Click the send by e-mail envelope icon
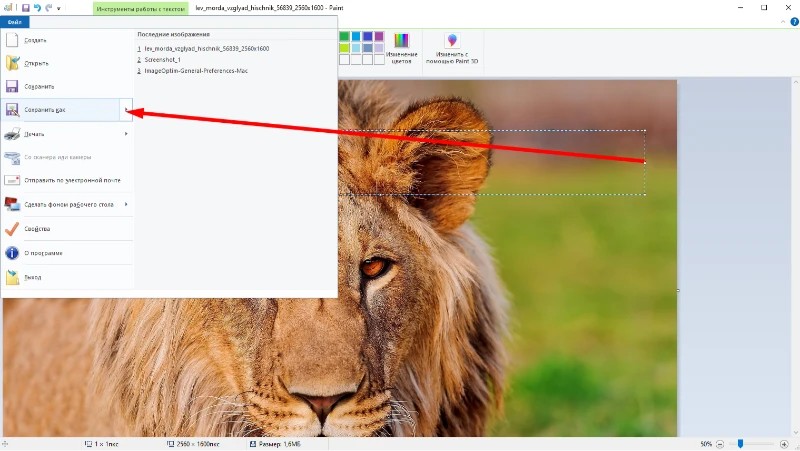Viewport: 800px width, 451px height. [12, 180]
